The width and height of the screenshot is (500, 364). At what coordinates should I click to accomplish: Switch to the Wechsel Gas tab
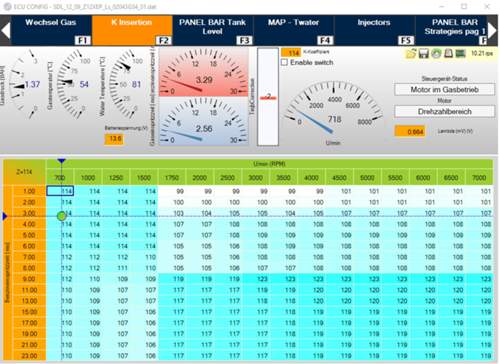point(51,30)
